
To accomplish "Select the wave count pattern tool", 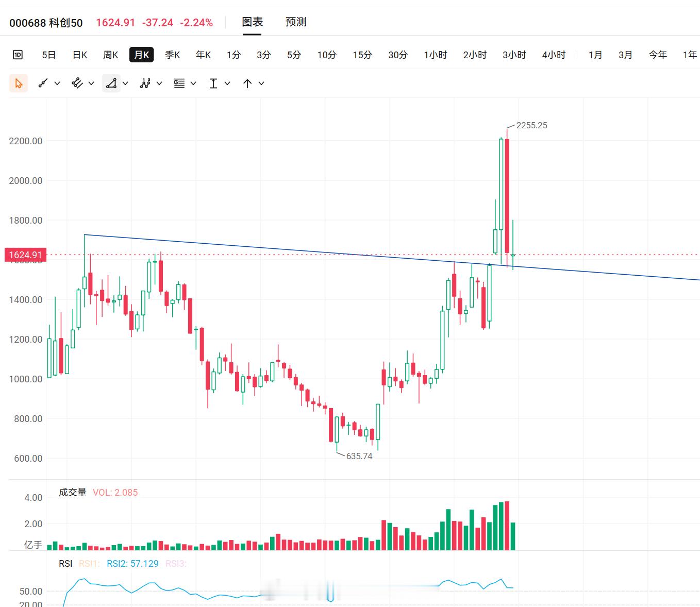I will (145, 83).
